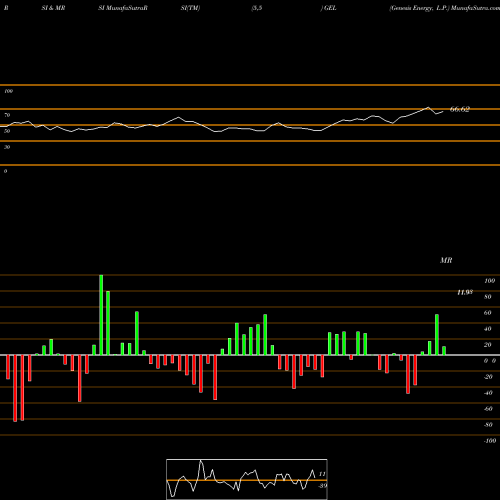
Task: Select the RSI axis label 70
Action: 7,115
